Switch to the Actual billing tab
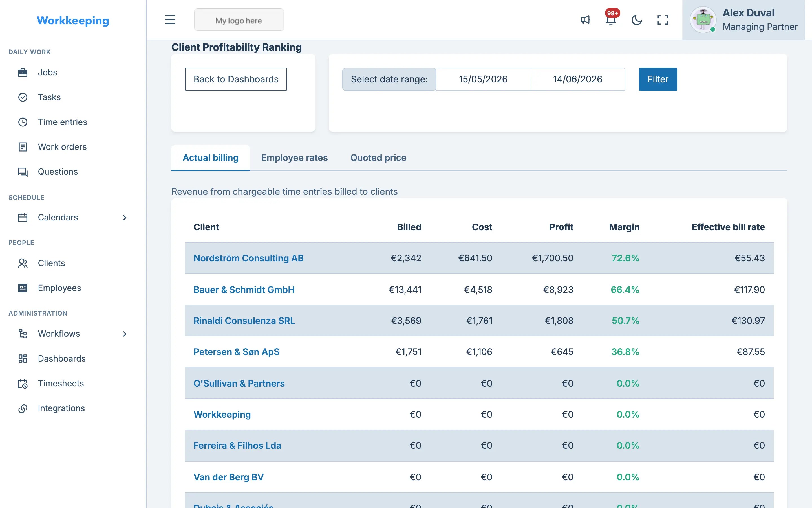Image resolution: width=812 pixels, height=508 pixels. click(x=210, y=157)
